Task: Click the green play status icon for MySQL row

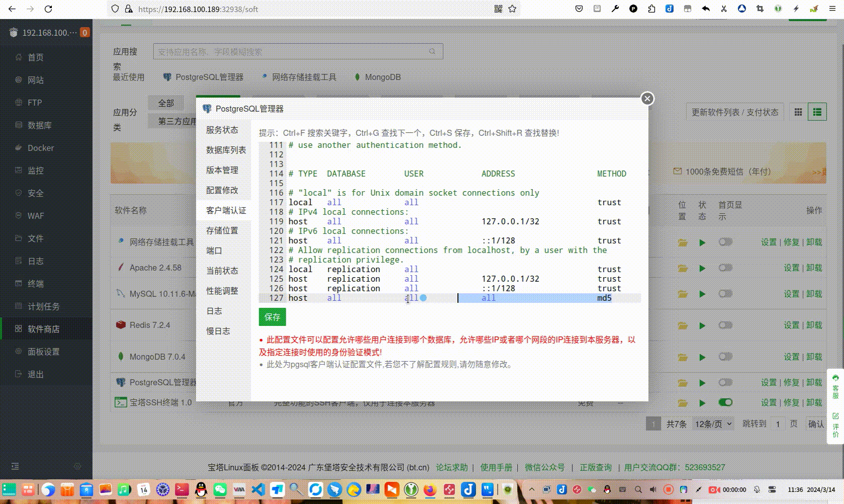Action: point(702,294)
